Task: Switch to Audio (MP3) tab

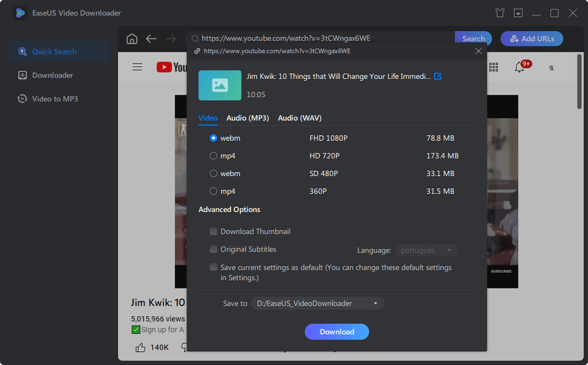Action: [x=248, y=118]
